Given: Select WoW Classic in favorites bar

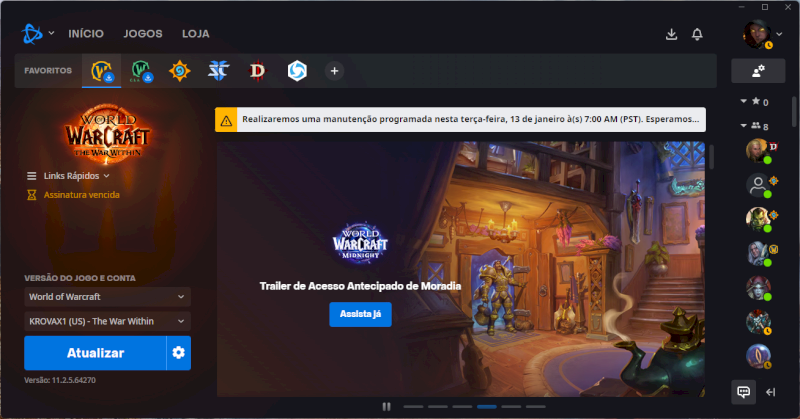Looking at the screenshot, I should (x=141, y=71).
